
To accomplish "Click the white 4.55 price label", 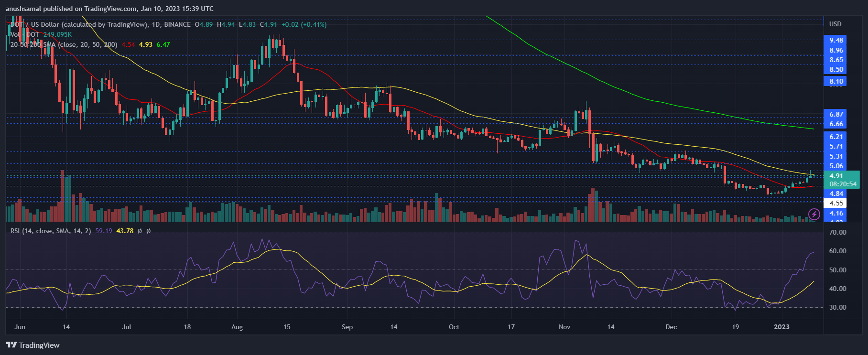I will tap(836, 203).
